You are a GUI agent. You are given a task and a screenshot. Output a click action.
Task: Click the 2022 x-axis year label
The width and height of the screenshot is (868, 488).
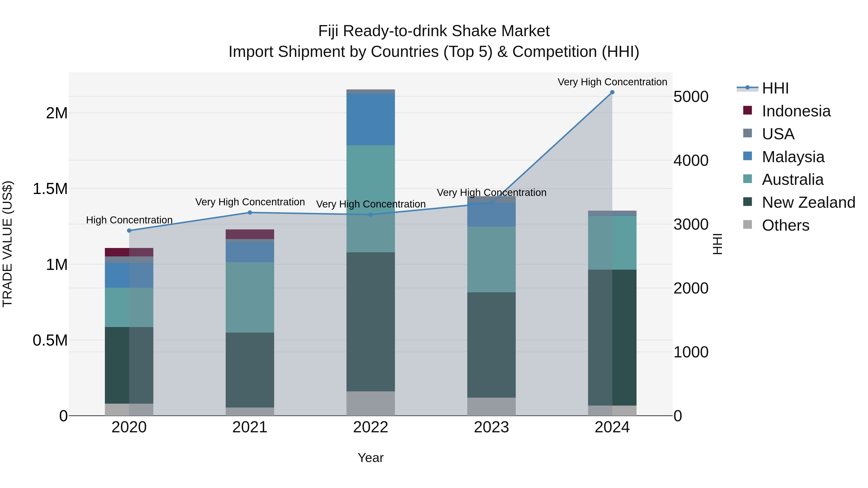(x=371, y=427)
